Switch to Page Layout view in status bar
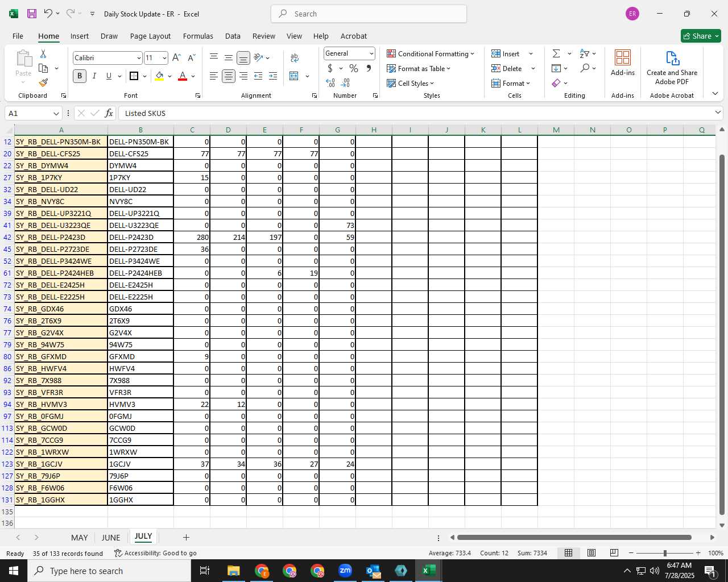The height and width of the screenshot is (582, 728). 591,553
